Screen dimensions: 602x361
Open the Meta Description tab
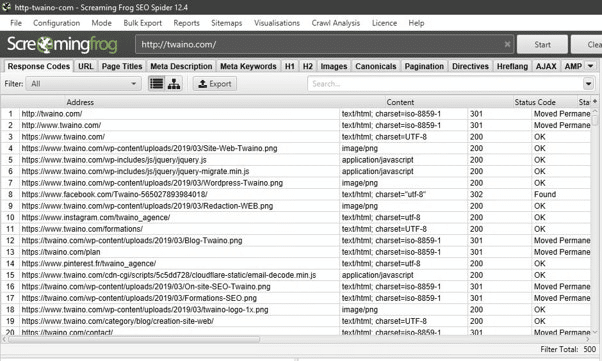(181, 66)
